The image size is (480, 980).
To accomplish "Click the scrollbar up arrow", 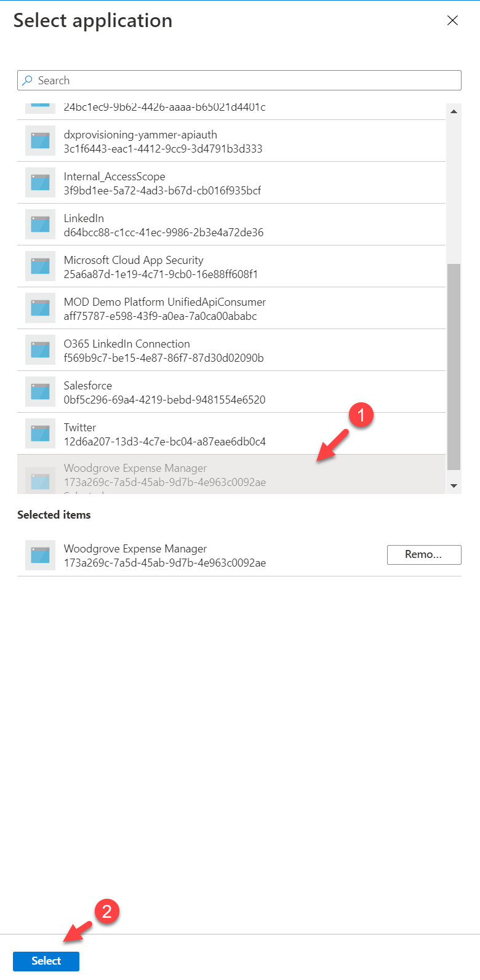I will 454,111.
